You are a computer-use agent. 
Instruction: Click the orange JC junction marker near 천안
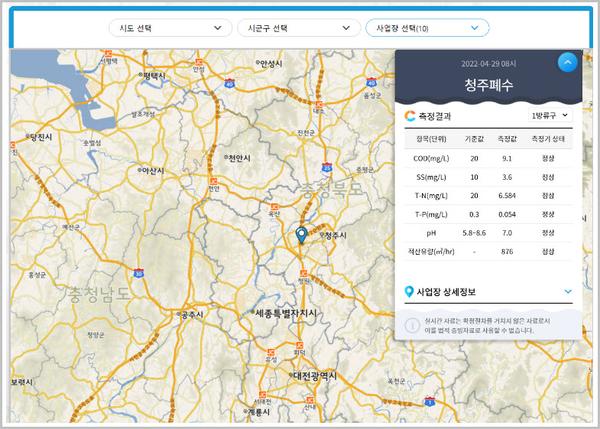pyautogui.click(x=214, y=181)
